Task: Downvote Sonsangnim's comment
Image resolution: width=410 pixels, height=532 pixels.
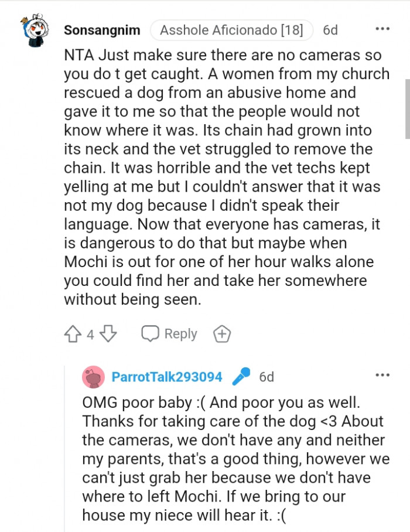Action: coord(108,334)
